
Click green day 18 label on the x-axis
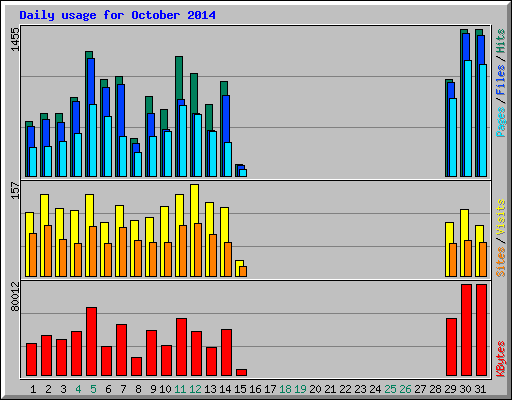click(x=285, y=389)
